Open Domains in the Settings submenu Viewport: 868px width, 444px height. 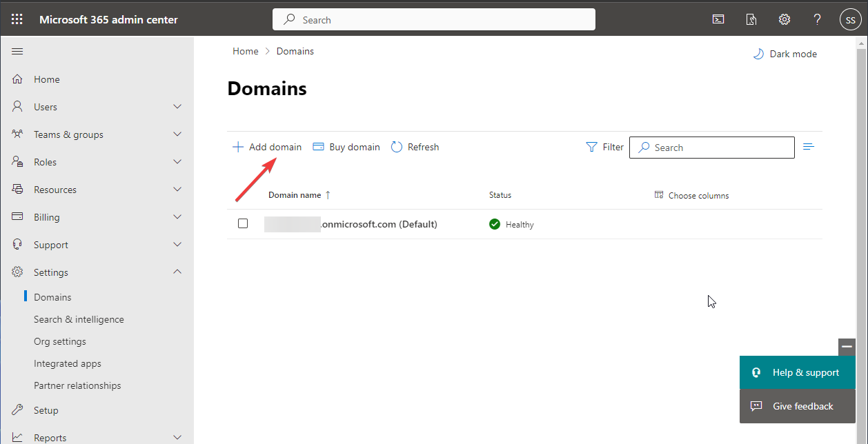click(52, 297)
